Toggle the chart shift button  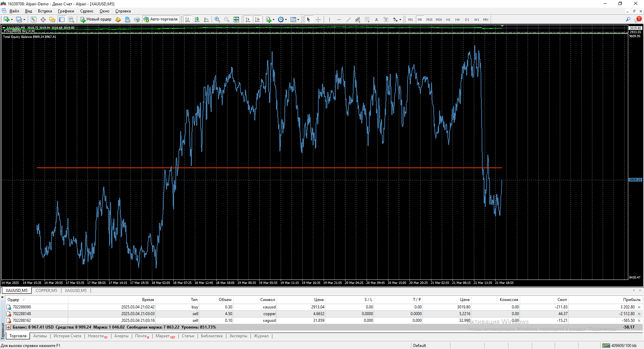(x=257, y=19)
